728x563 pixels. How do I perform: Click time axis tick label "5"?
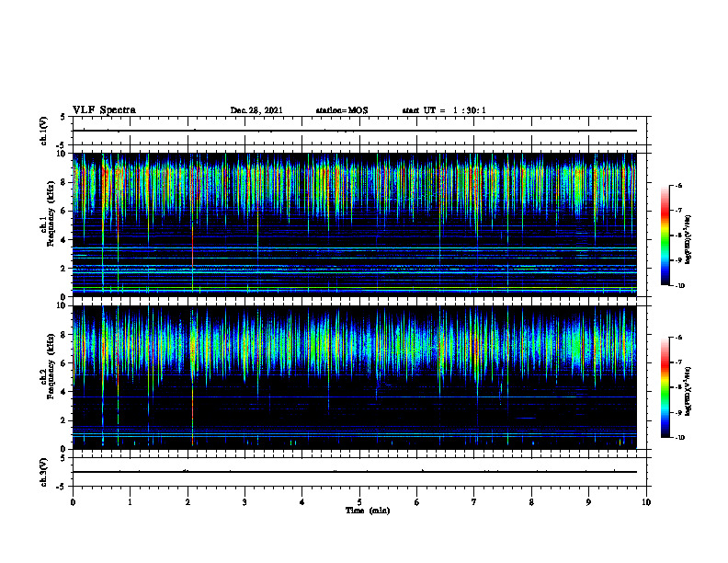point(359,502)
